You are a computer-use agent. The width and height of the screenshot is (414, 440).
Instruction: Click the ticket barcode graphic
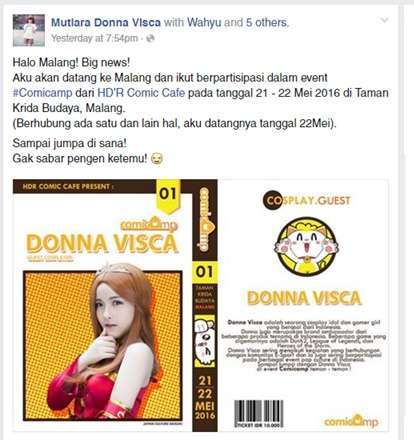tap(259, 414)
